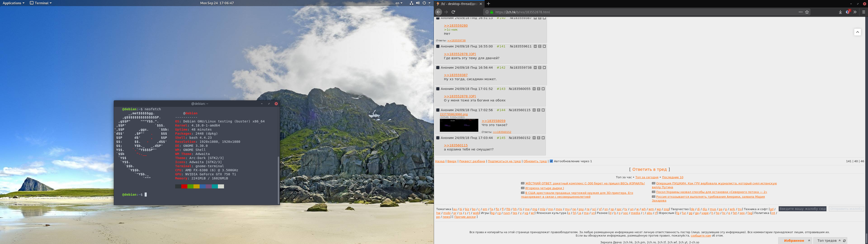The width and height of the screenshot is (868, 244).
Task: Open image file link 15377958628960.png
Action: (453, 114)
